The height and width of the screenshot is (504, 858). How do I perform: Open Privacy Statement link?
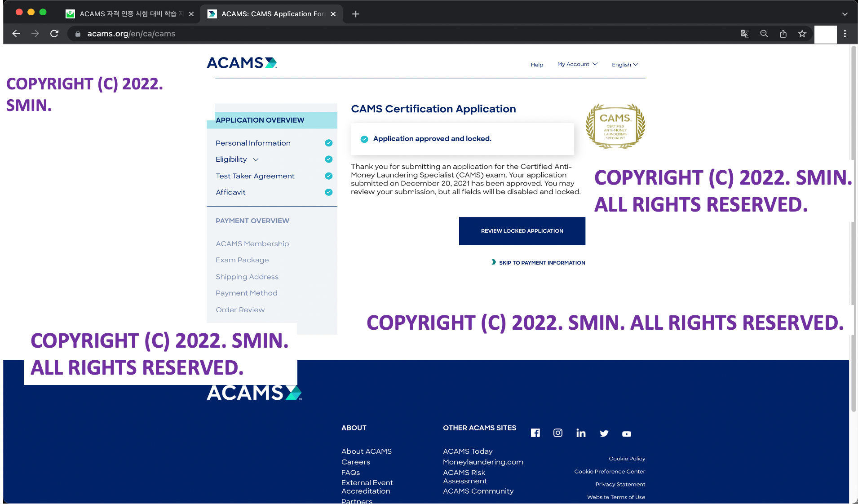pos(620,484)
